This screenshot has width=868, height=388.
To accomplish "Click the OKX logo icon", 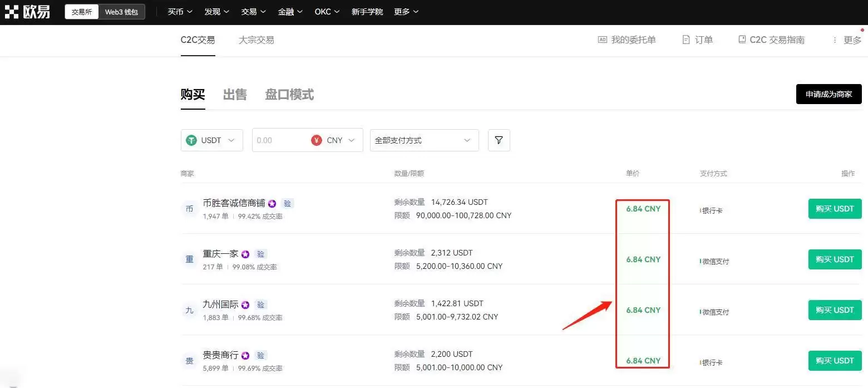I will point(12,11).
